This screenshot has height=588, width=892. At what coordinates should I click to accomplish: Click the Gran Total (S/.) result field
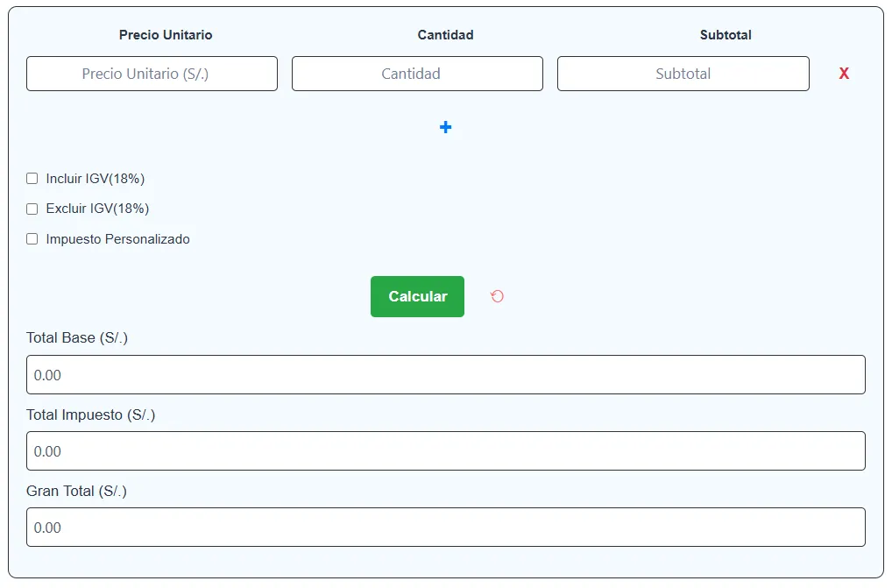445,528
